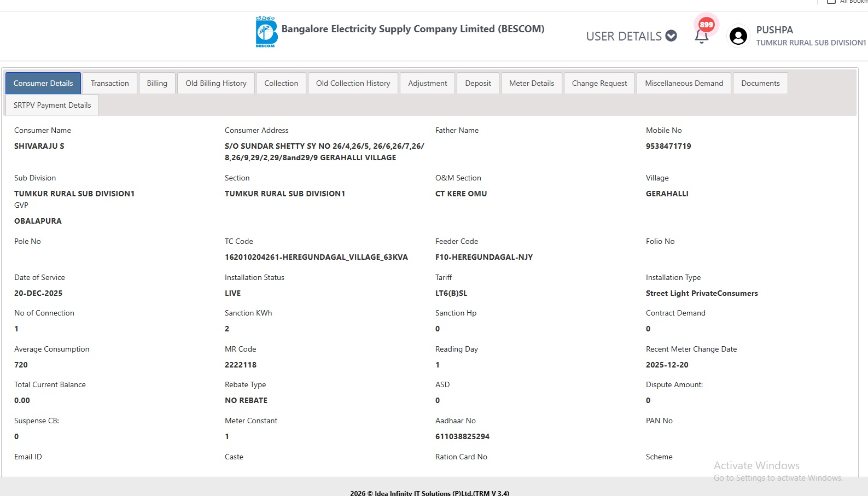This screenshot has width=868, height=496.
Task: Select the rebate type NO REBATE
Action: (x=246, y=400)
